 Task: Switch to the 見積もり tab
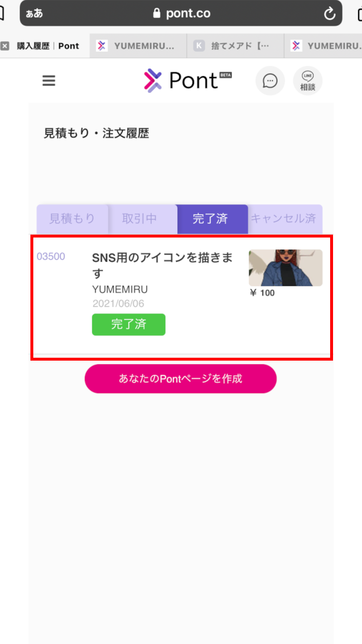[72, 219]
